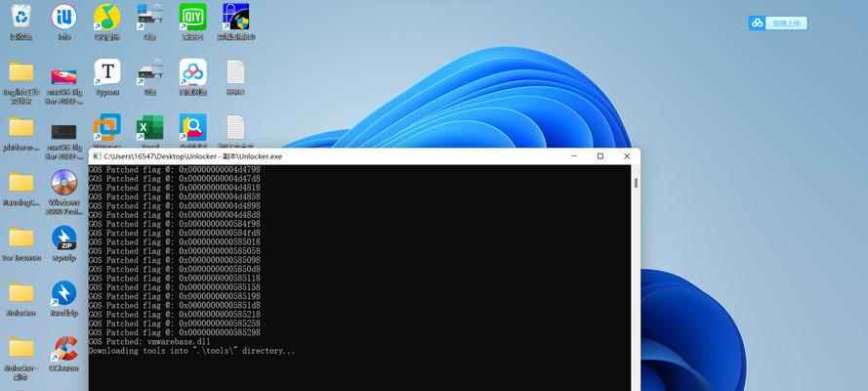The height and width of the screenshot is (391, 868).
Task: Click the Baidu cloud upload floating widget
Action: tap(778, 22)
